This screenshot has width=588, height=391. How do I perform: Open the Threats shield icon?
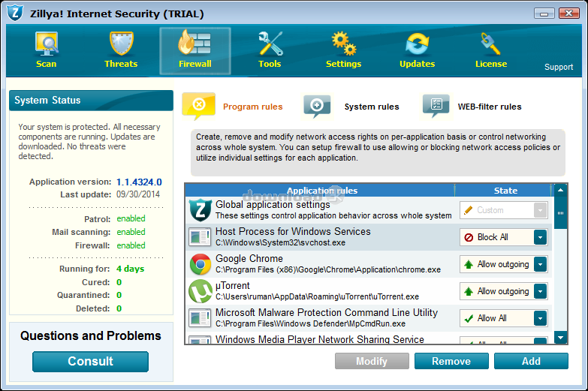(121, 44)
